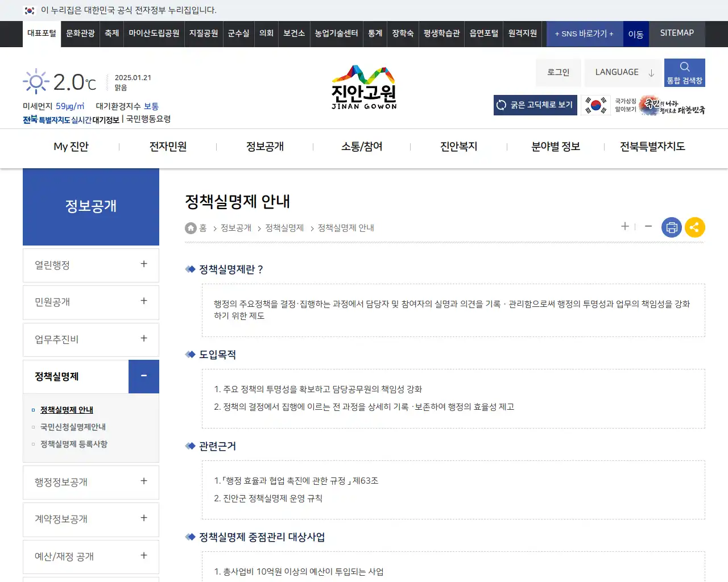Open the LANGUAGE dropdown
728x582 pixels.
[623, 72]
